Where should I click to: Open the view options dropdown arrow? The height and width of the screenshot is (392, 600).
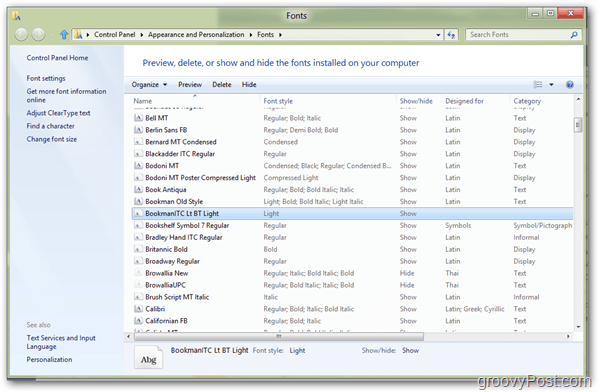click(551, 85)
